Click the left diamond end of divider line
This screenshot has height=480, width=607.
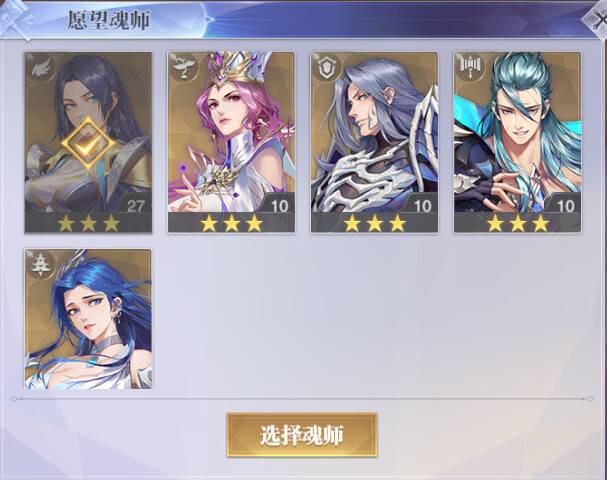pyautogui.click(x=14, y=399)
